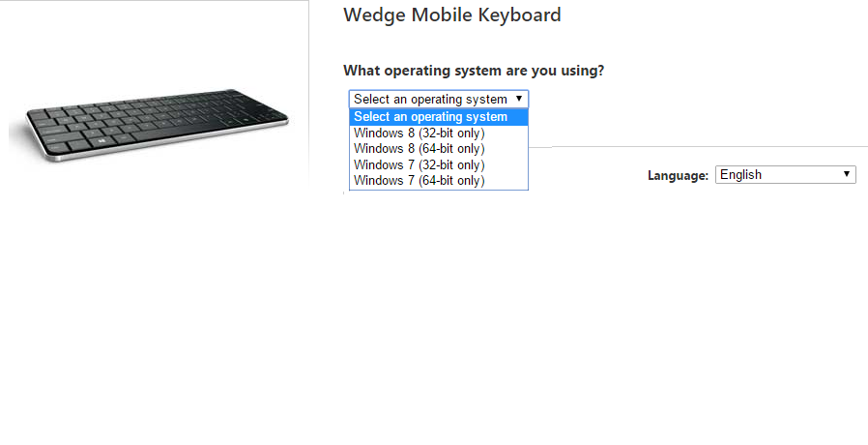
Task: Click the word 'English' in Language selector
Action: 740,174
